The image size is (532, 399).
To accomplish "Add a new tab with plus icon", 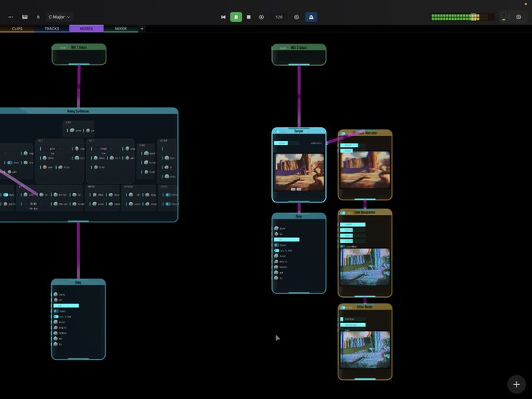I will (142, 29).
